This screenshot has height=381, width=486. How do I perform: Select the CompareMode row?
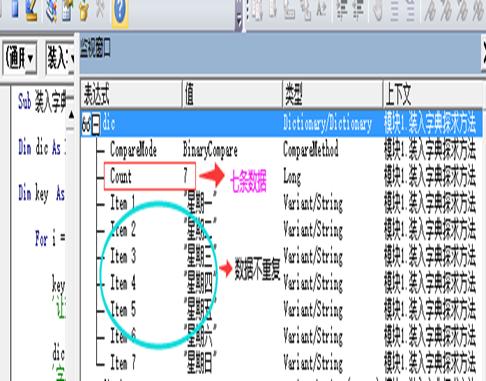pos(282,150)
